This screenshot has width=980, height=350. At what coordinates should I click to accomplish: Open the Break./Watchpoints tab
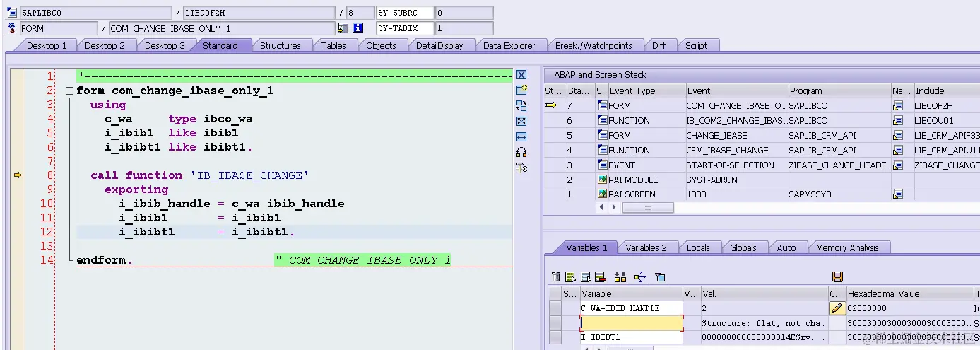point(594,45)
